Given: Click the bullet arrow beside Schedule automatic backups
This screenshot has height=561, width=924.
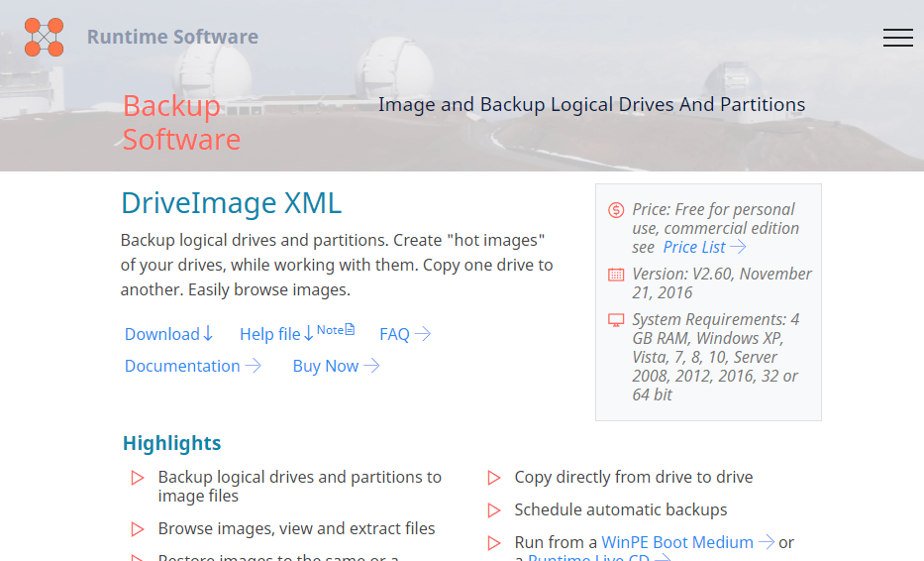Looking at the screenshot, I should click(494, 510).
